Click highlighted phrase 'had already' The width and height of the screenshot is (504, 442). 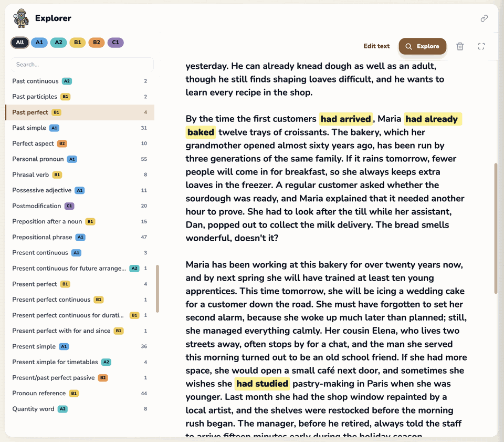433,119
